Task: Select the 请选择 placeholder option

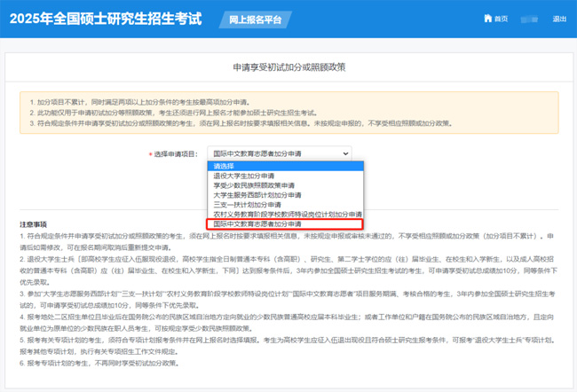Action: [222, 166]
